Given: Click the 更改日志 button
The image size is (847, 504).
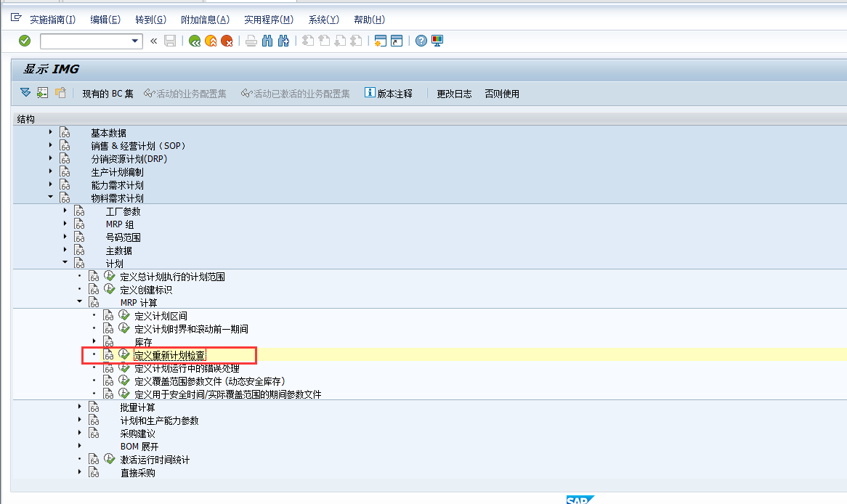Looking at the screenshot, I should (x=454, y=94).
